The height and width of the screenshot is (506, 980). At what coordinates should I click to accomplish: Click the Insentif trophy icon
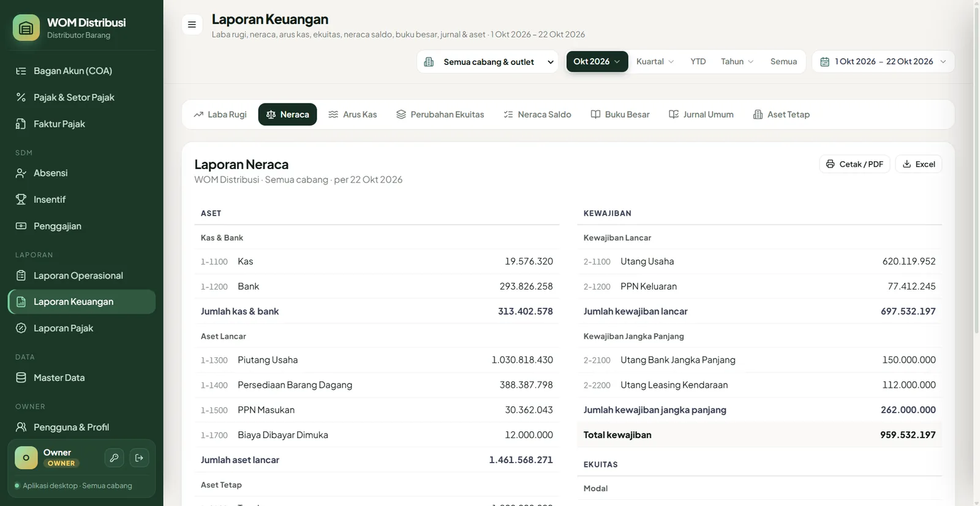pyautogui.click(x=21, y=199)
